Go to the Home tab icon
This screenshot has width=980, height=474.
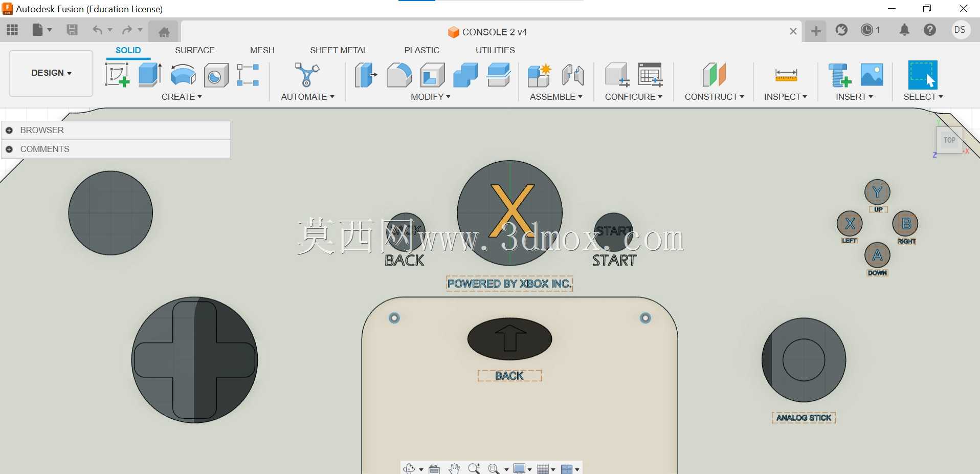[x=164, y=32]
